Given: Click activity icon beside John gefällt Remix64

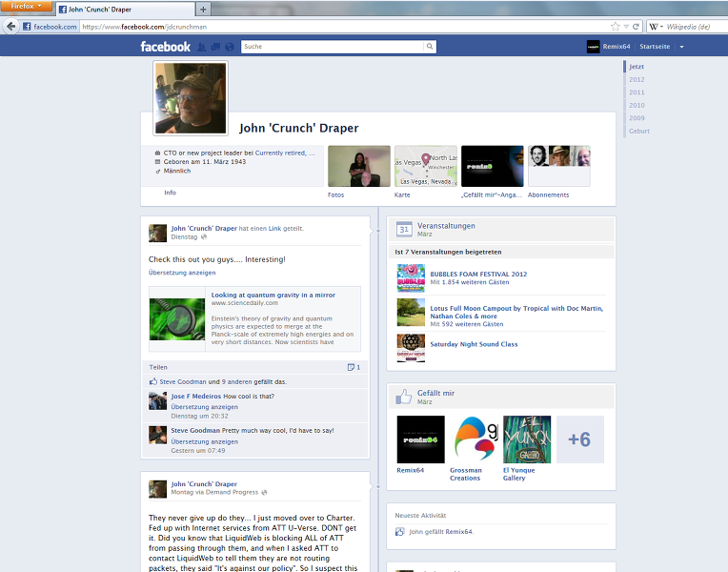Looking at the screenshot, I should click(x=400, y=532).
